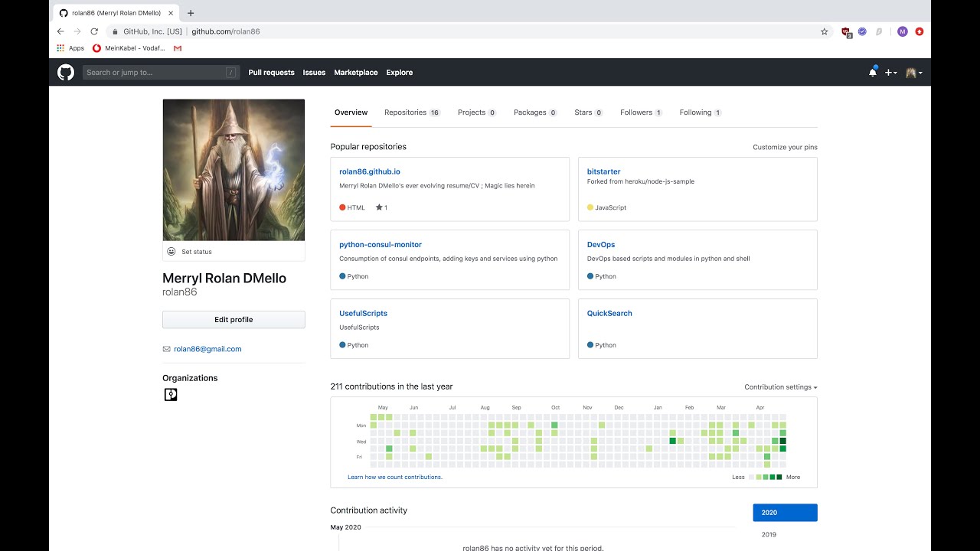The image size is (980, 551).
Task: Bookmark this page with the star icon
Action: coord(824,31)
